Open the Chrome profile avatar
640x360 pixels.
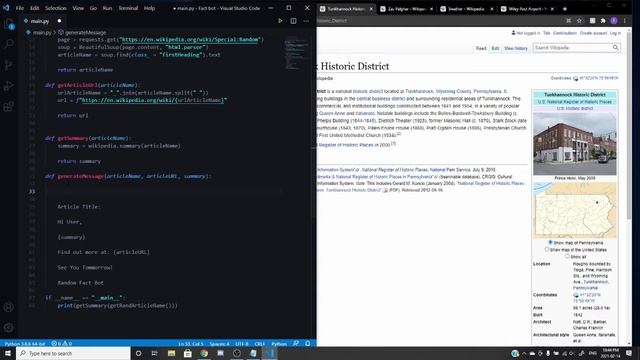614,20
